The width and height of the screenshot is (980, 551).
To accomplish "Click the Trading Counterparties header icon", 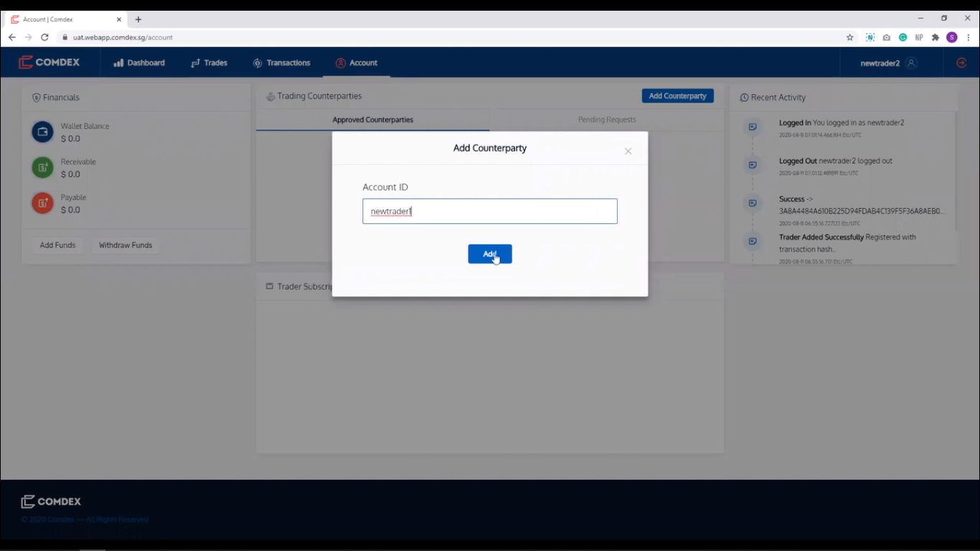I will (270, 96).
